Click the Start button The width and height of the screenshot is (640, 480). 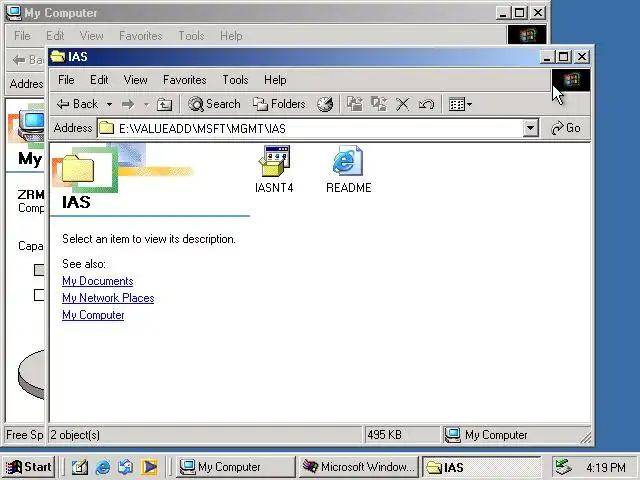click(29, 467)
